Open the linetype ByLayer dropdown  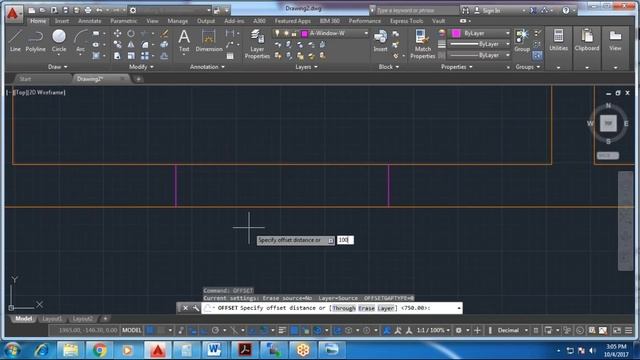coord(480,55)
